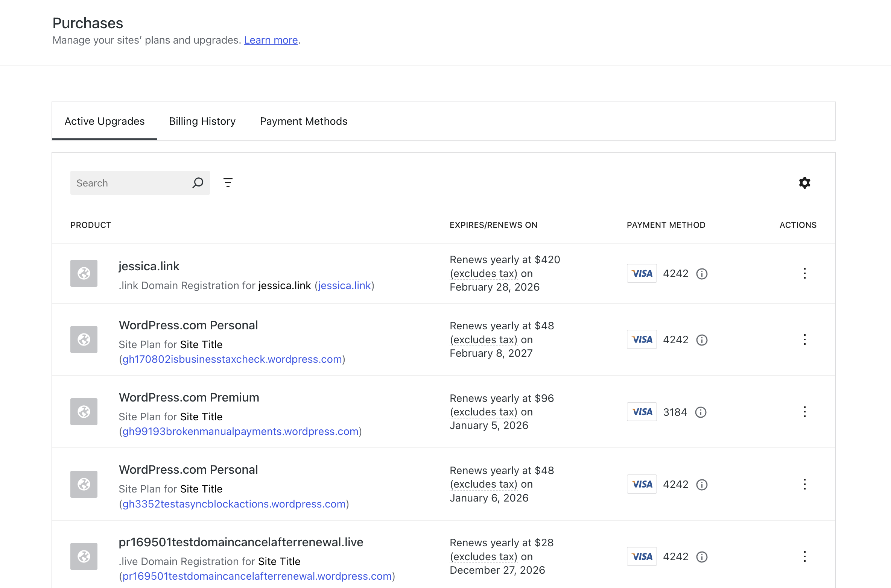Click the magnifier icon in search box
Image resolution: width=891 pixels, height=588 pixels.
pyautogui.click(x=198, y=183)
